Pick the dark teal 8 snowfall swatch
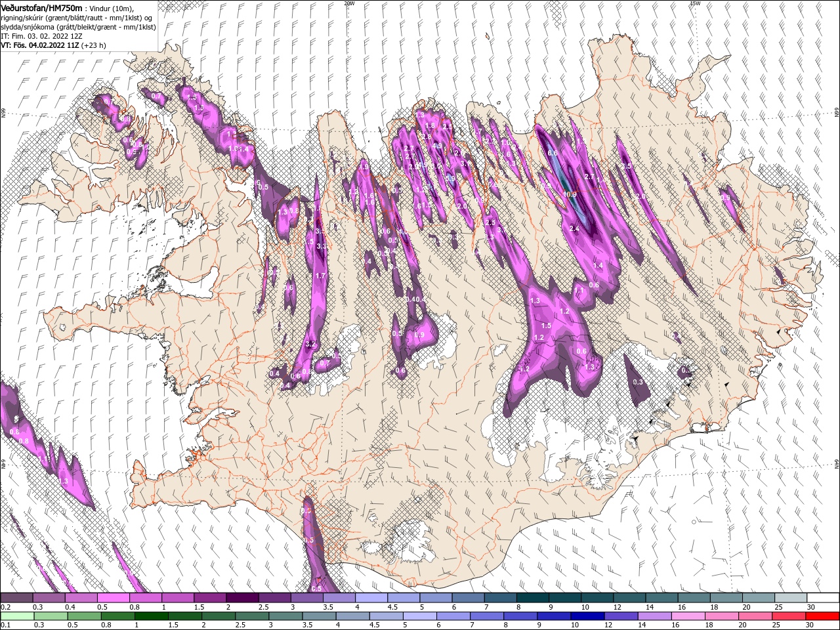 533,598
